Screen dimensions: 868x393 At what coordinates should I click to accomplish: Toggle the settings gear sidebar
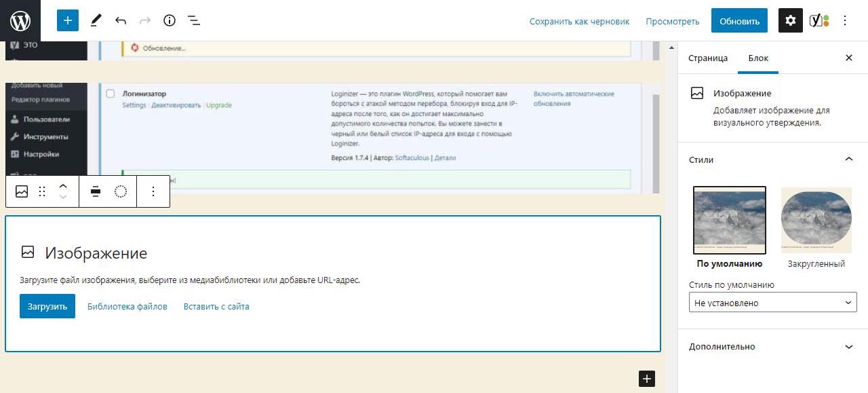tap(790, 20)
